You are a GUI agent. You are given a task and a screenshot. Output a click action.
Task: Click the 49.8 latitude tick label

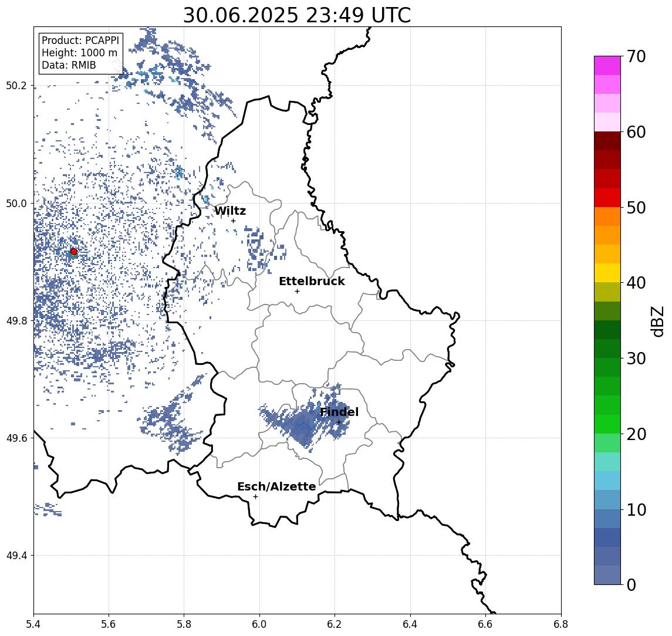click(x=16, y=320)
